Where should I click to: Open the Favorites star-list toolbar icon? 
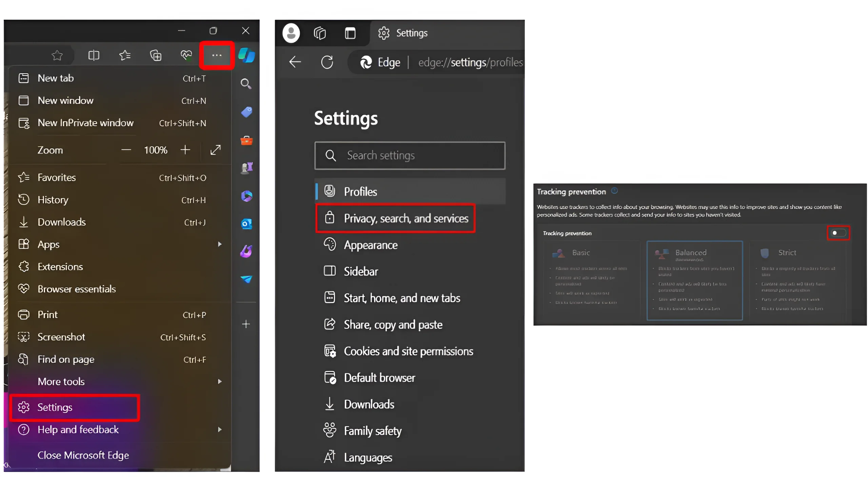coord(125,55)
